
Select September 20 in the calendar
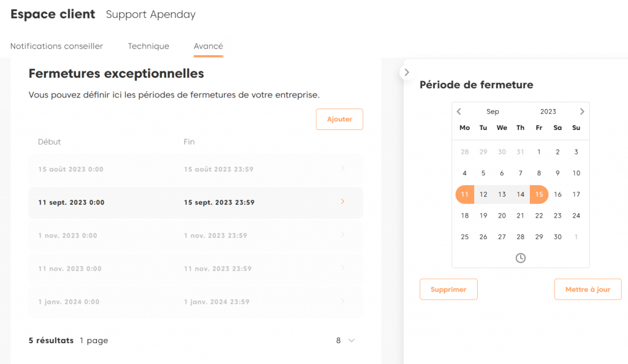(x=502, y=216)
